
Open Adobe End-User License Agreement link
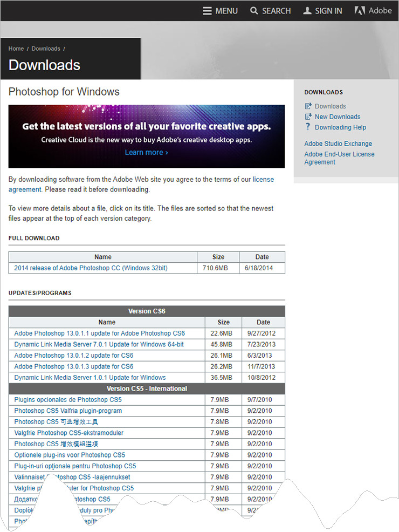click(339, 158)
